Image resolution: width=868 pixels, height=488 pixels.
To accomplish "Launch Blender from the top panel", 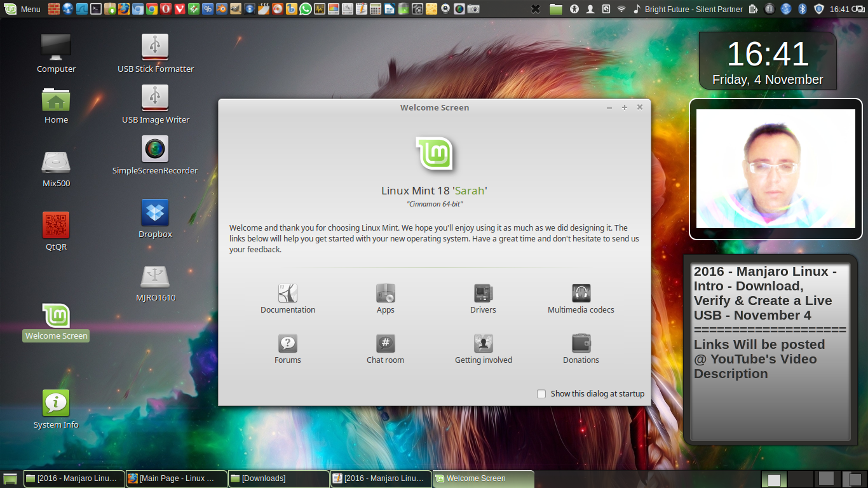I will 222,9.
